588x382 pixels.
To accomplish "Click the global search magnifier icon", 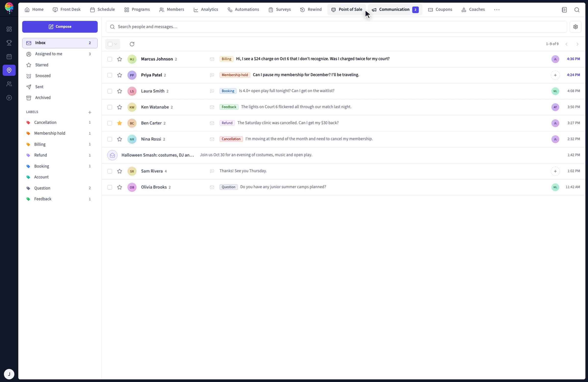I will click(x=577, y=10).
